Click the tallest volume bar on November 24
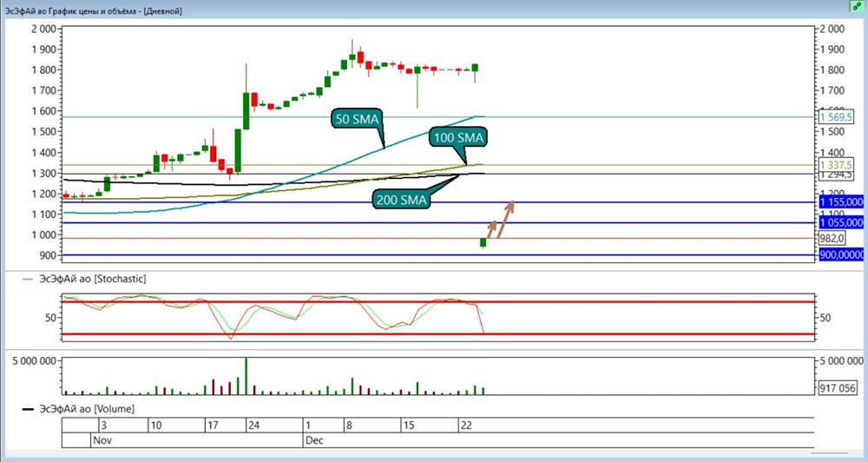This screenshot has height=462, width=868. click(247, 376)
